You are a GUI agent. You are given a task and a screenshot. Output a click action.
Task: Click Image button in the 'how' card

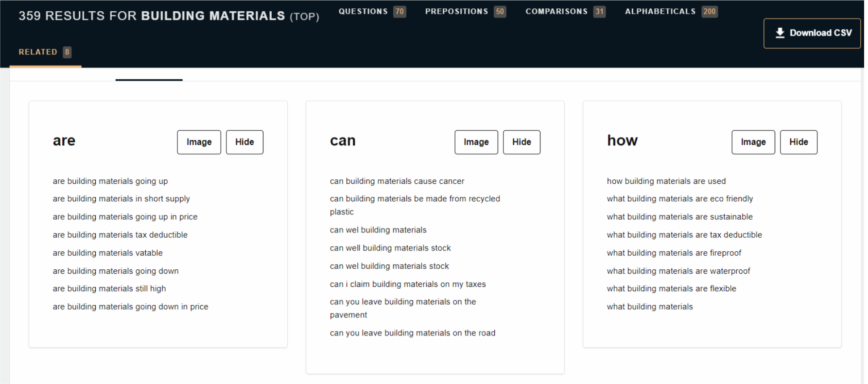753,142
